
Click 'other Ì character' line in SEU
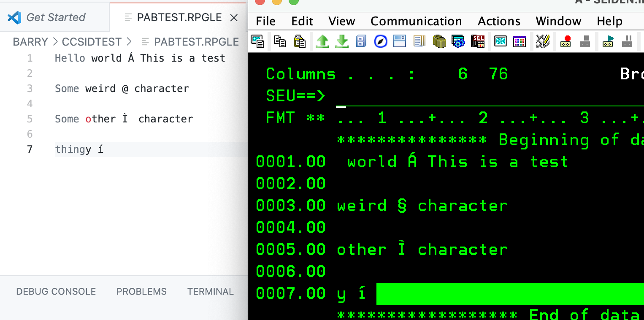[422, 249]
